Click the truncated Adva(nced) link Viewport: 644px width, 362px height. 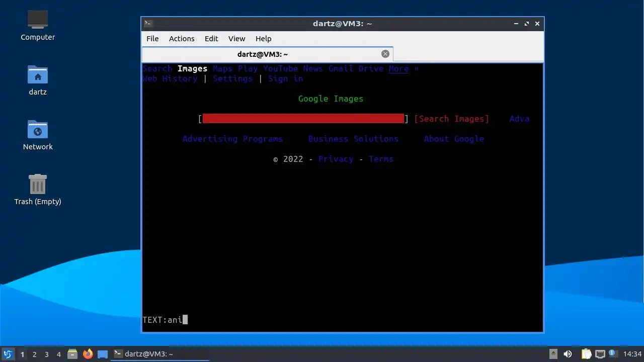[519, 119]
